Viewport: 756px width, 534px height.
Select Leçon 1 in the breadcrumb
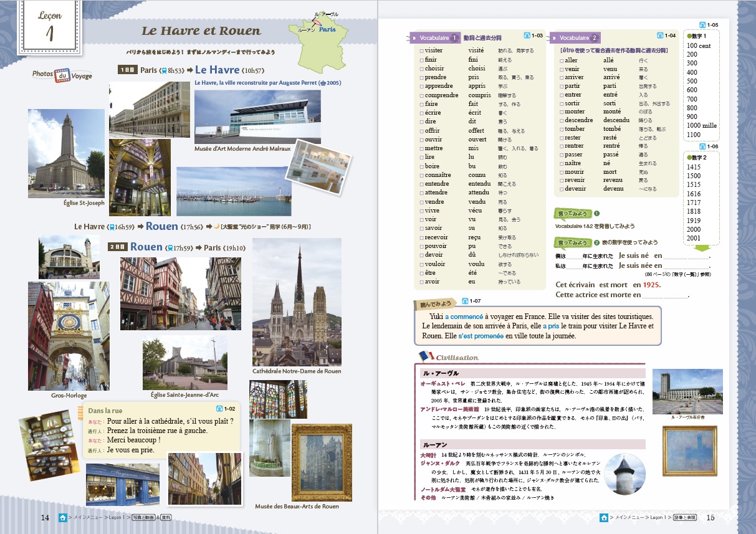point(117,518)
